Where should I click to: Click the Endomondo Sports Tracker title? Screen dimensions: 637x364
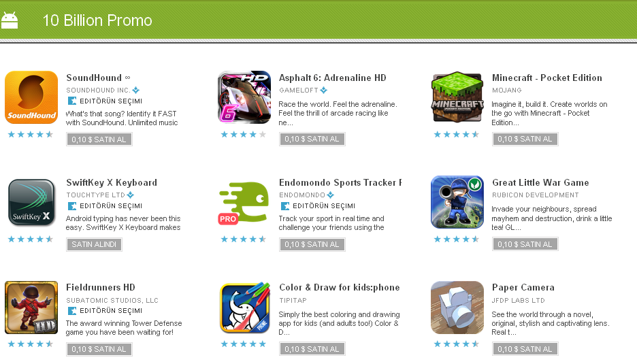[x=340, y=183]
